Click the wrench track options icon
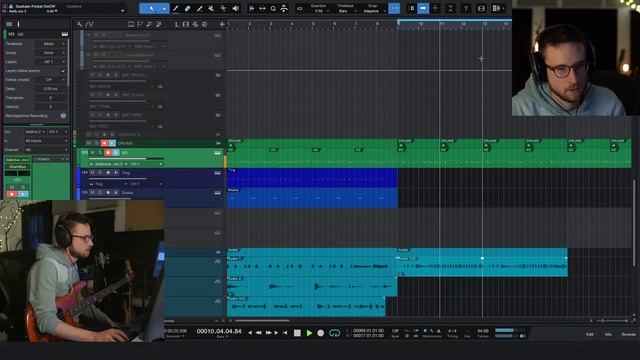 80,24
